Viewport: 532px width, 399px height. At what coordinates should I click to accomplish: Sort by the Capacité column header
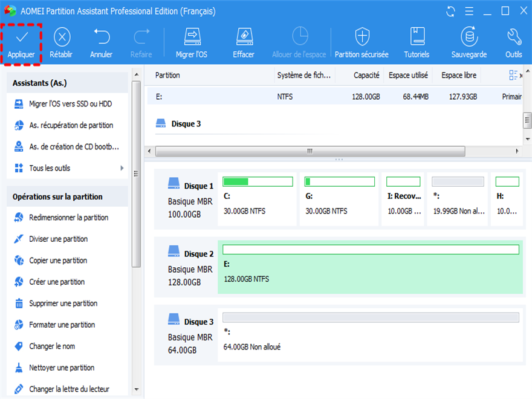tap(366, 75)
